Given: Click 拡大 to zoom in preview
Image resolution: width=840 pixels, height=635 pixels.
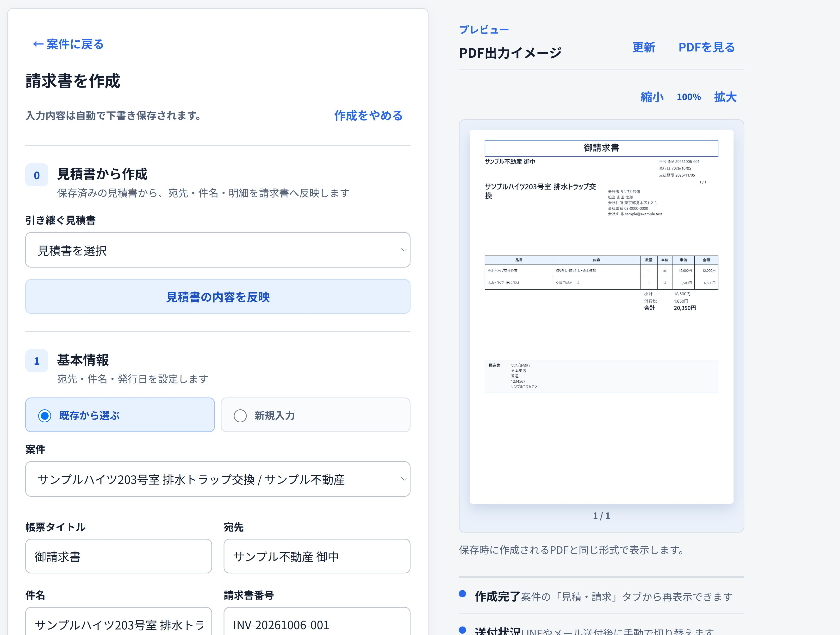Looking at the screenshot, I should click(x=725, y=97).
